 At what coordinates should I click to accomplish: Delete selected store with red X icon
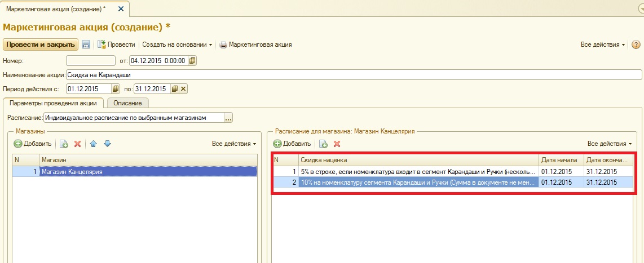[78, 144]
